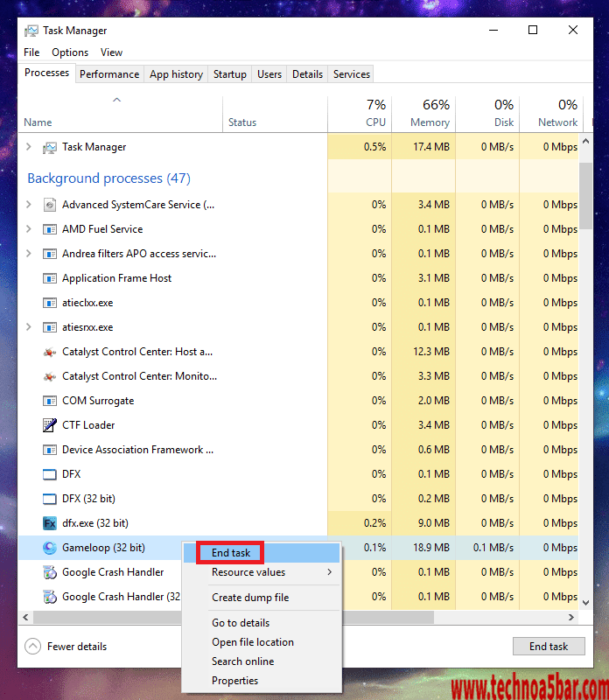Viewport: 609px width, 700px height.
Task: Open the Options menu
Action: (x=70, y=52)
